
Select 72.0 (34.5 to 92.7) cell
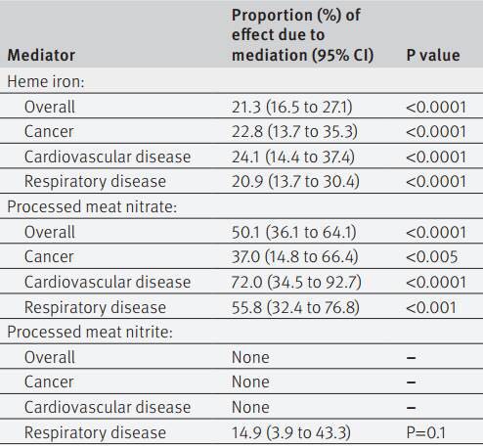click(x=296, y=282)
